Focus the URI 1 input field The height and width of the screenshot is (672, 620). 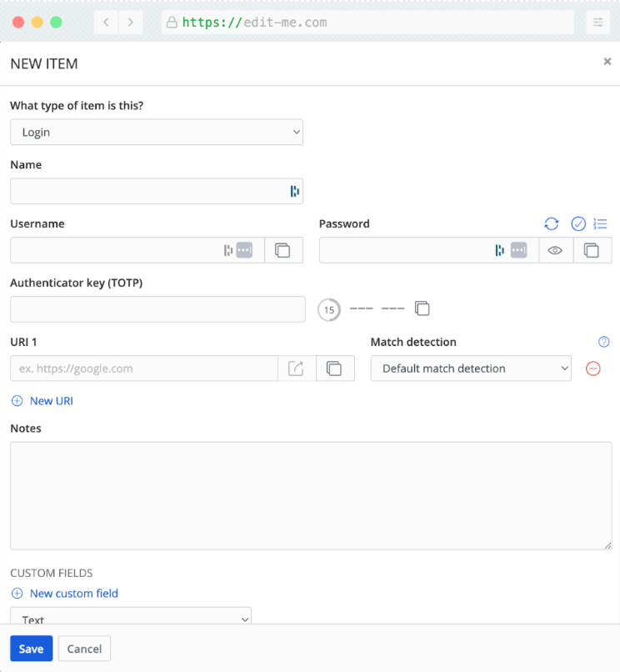144,369
